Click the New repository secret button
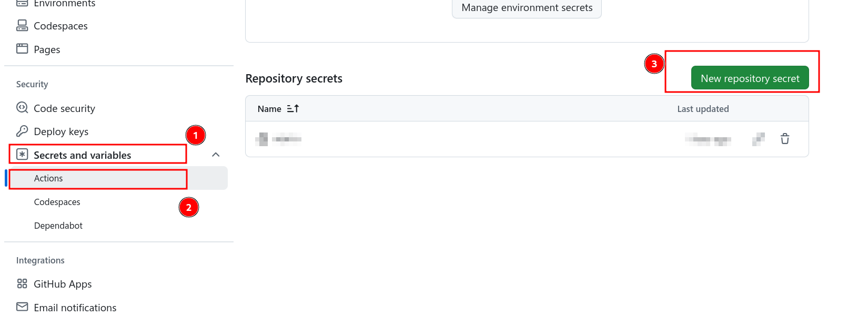Screen dimensions: 868x316 click(x=750, y=78)
